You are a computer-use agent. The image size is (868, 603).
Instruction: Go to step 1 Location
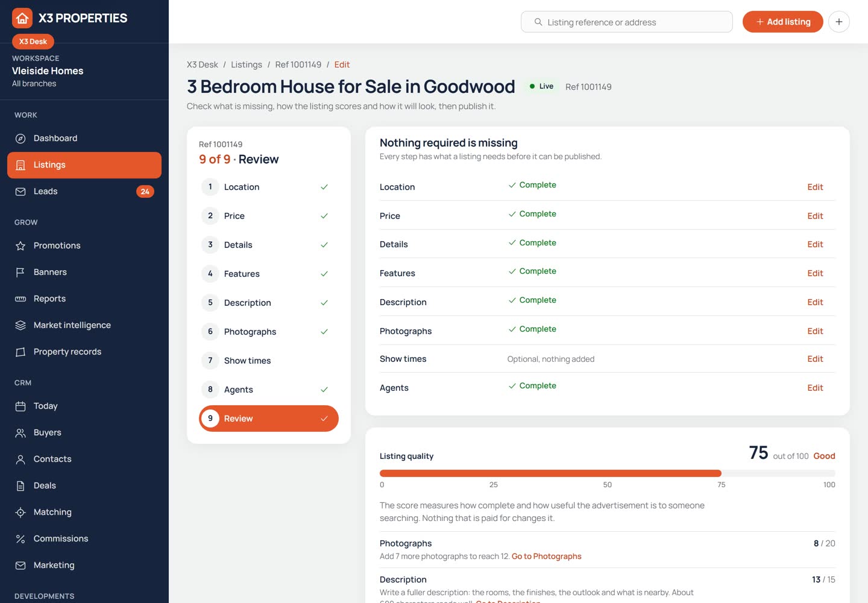pyautogui.click(x=269, y=187)
